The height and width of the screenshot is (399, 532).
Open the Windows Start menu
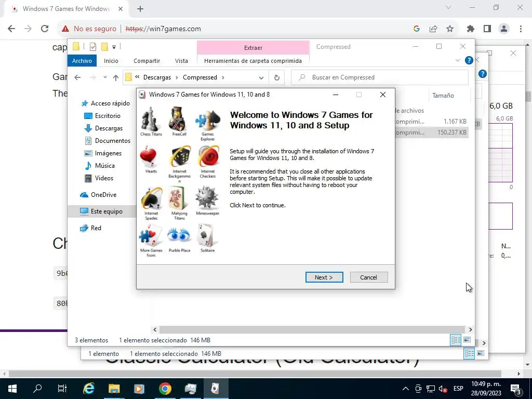tap(12, 389)
